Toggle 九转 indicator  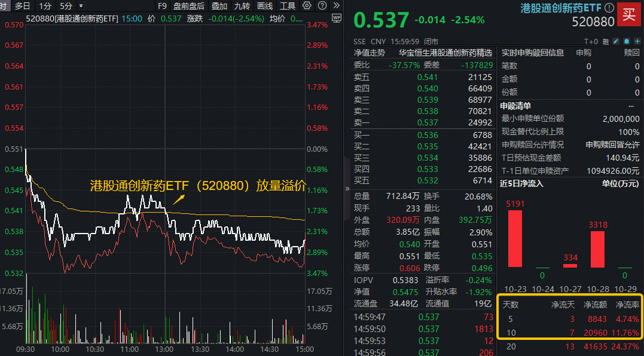242,6
